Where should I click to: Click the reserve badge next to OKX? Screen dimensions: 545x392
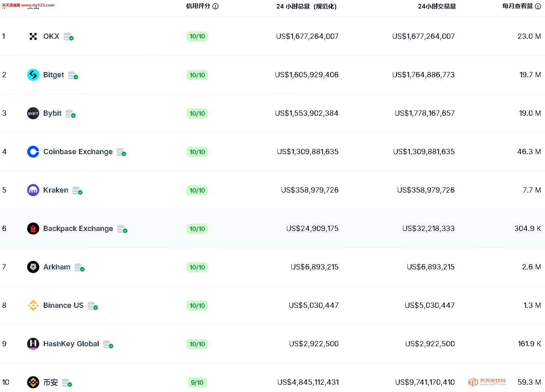[68, 37]
